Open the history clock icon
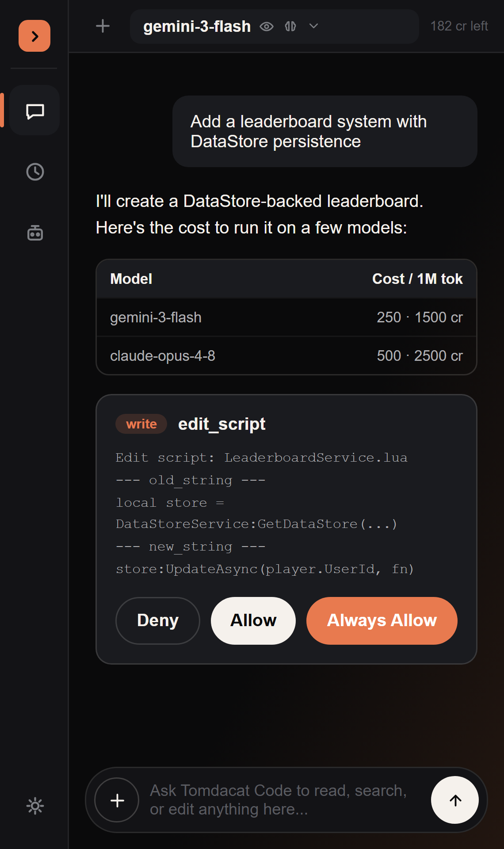The width and height of the screenshot is (504, 849). click(35, 172)
